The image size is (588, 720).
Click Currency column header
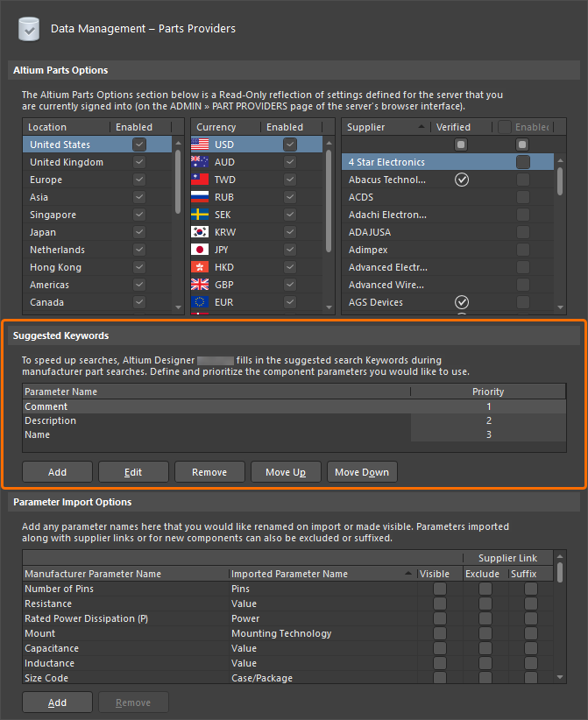tap(226, 127)
